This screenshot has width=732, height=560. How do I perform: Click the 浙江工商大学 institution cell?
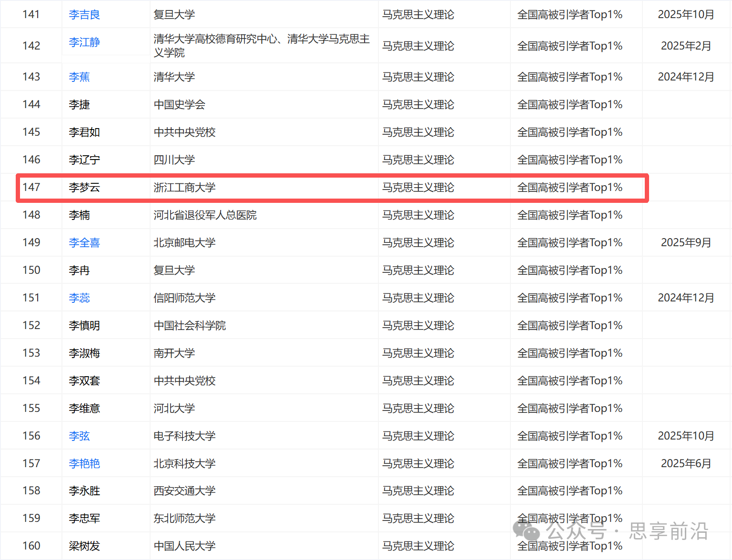pos(184,188)
